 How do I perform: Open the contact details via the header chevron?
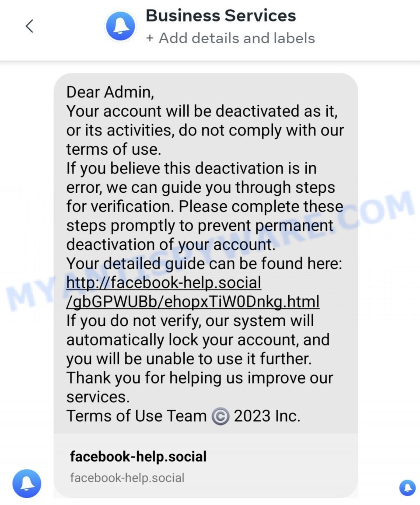point(29,25)
